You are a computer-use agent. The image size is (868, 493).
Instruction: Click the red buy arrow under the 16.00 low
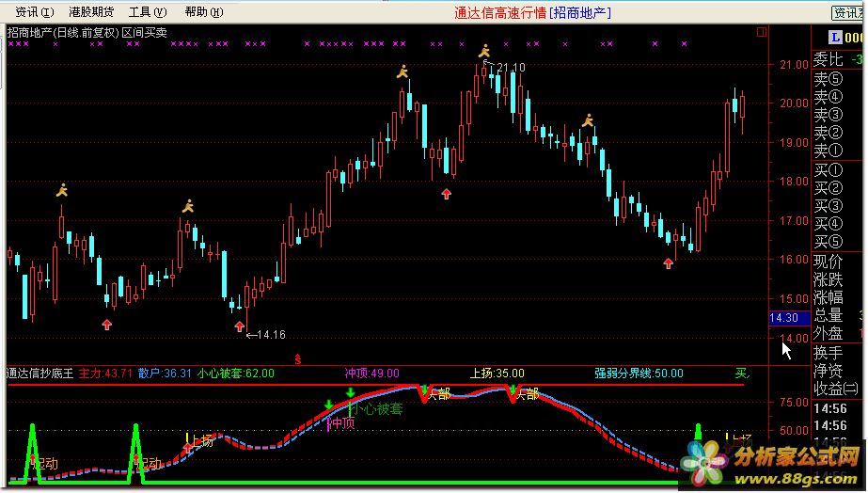pyautogui.click(x=668, y=263)
